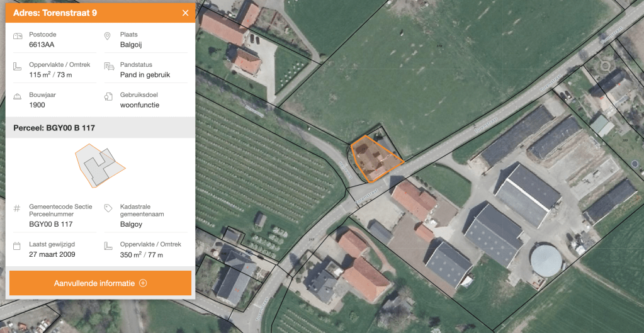Viewport: 644px width, 333px height.
Task: Click the Pandstatus building icon
Action: (108, 67)
